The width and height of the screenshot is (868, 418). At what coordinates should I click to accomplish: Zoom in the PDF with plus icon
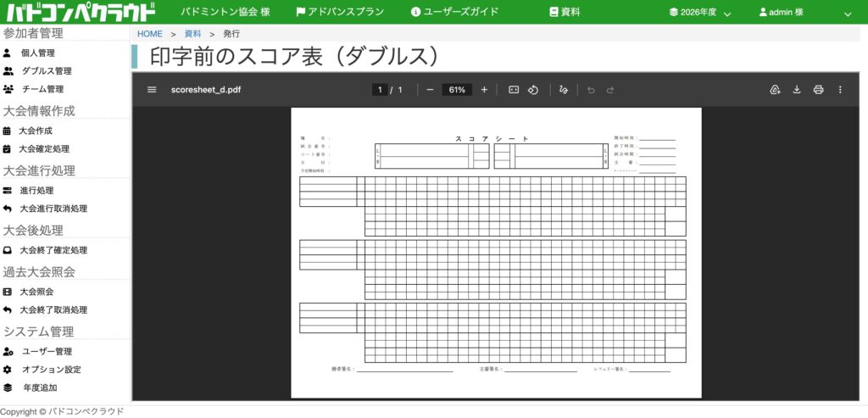(x=484, y=90)
